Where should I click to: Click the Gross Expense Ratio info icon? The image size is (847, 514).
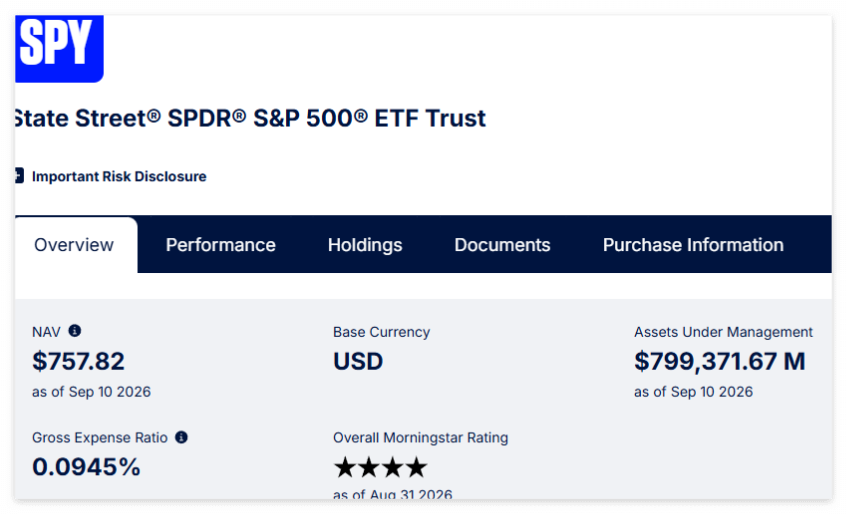182,437
